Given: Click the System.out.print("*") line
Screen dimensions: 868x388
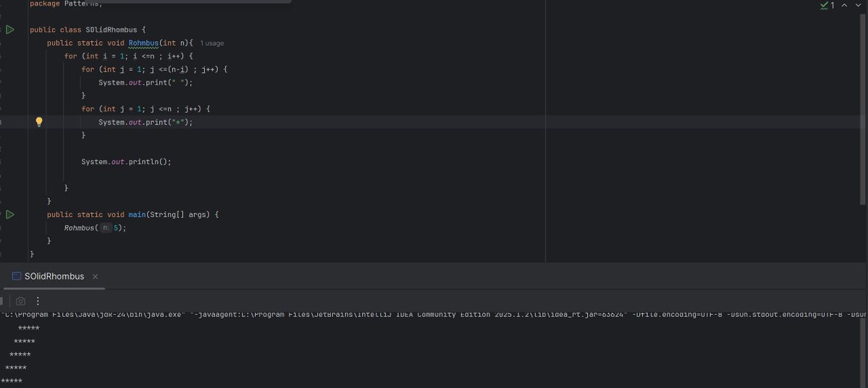Looking at the screenshot, I should pos(146,122).
